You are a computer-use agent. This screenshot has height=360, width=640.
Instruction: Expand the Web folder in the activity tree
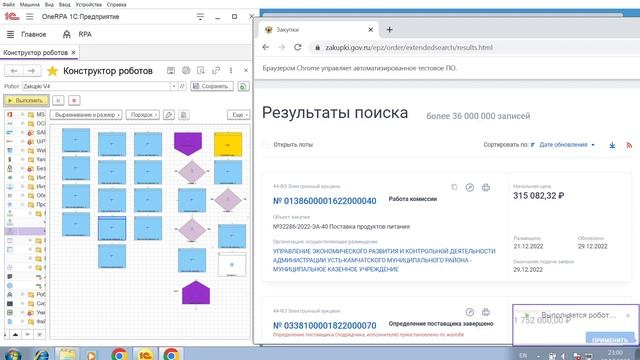pyautogui.click(x=23, y=151)
